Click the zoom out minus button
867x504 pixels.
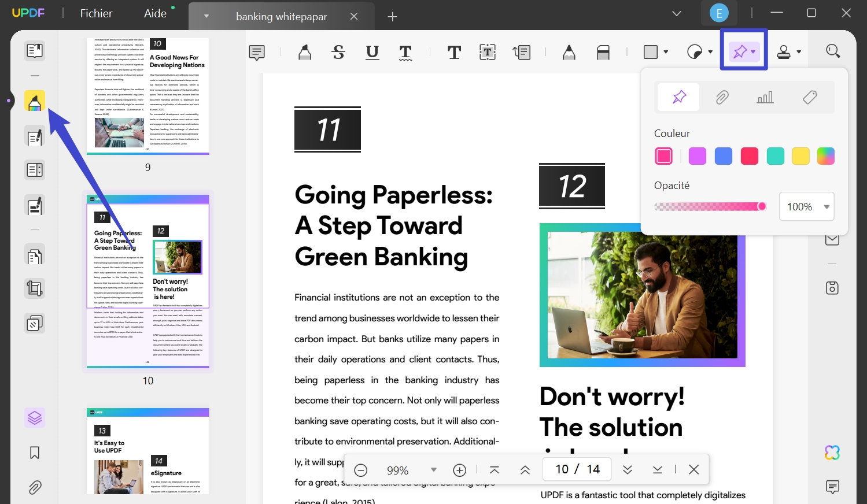coord(361,470)
